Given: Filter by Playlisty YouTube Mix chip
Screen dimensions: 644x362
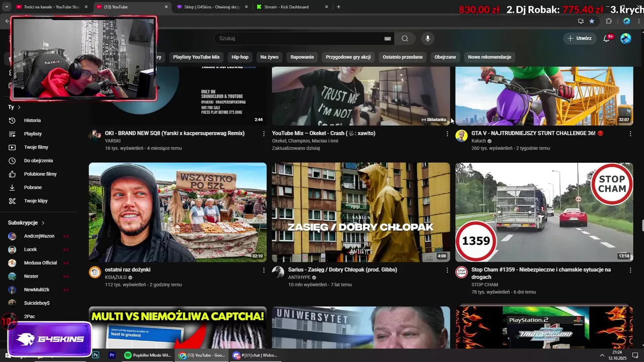Looking at the screenshot, I should tap(196, 57).
